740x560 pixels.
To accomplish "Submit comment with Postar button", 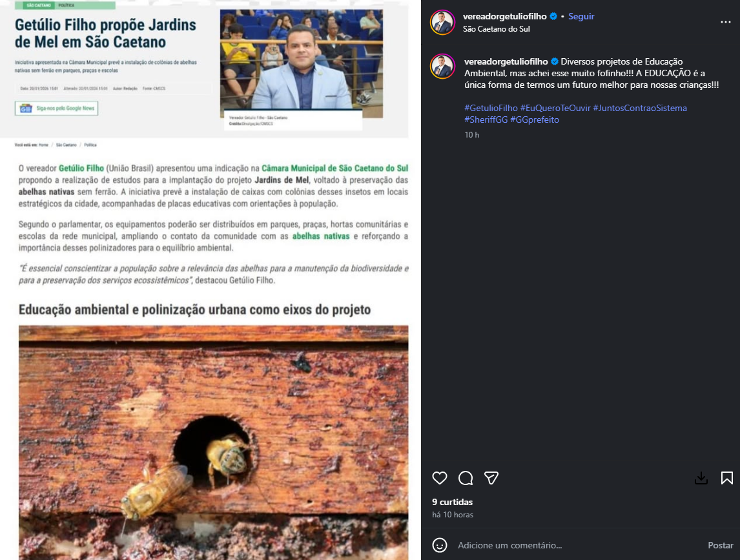I will [720, 545].
